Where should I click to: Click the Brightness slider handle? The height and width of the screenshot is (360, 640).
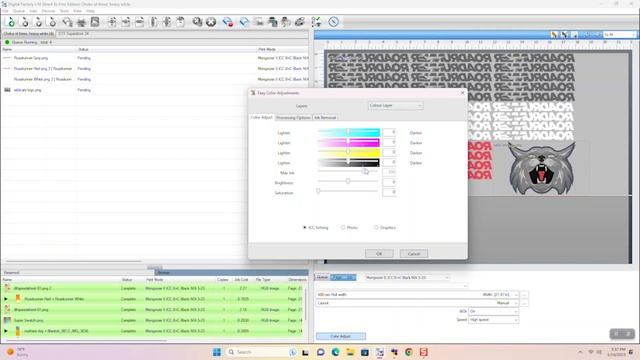coord(348,181)
